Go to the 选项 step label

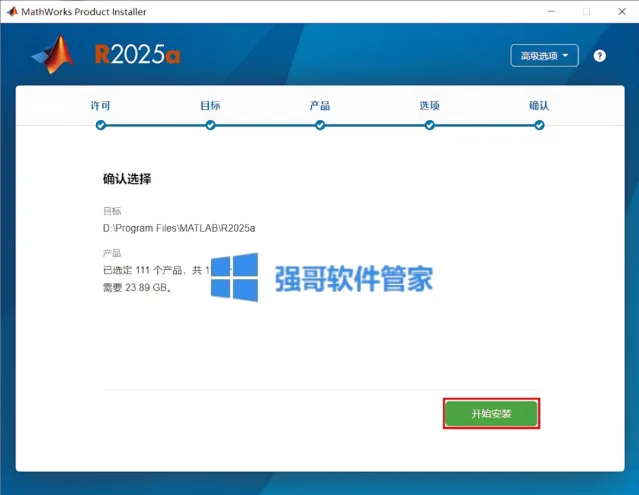coord(430,106)
